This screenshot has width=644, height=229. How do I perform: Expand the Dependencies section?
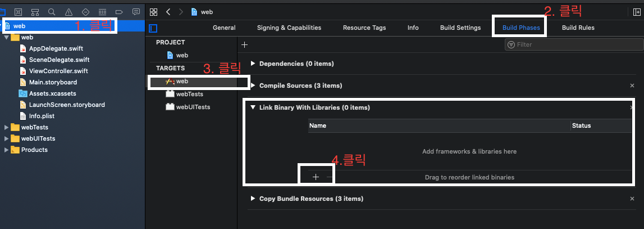(253, 64)
